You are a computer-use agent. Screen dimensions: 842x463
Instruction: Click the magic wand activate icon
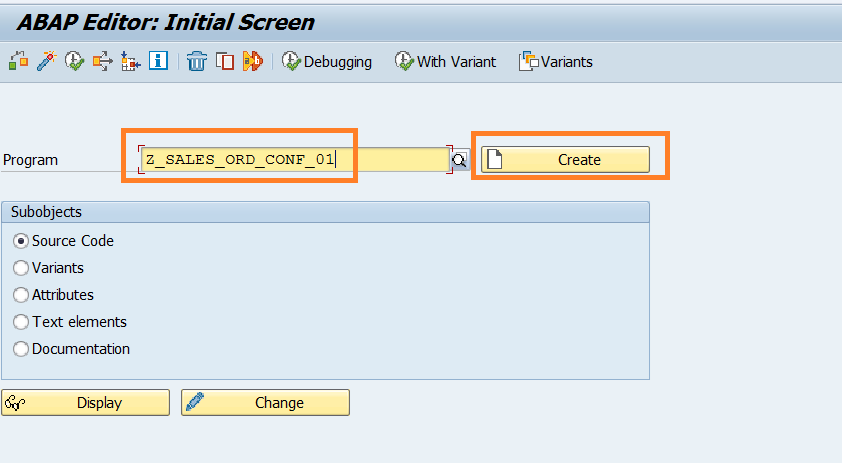coord(46,62)
